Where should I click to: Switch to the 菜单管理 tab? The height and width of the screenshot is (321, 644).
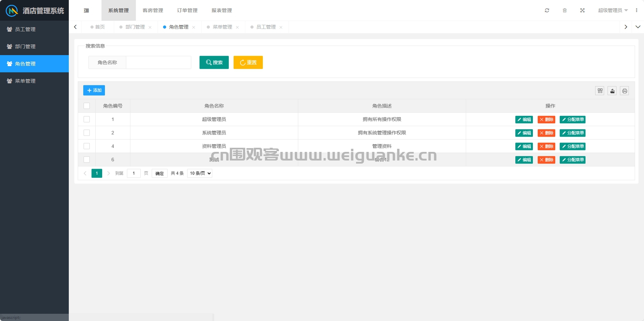[x=222, y=27]
